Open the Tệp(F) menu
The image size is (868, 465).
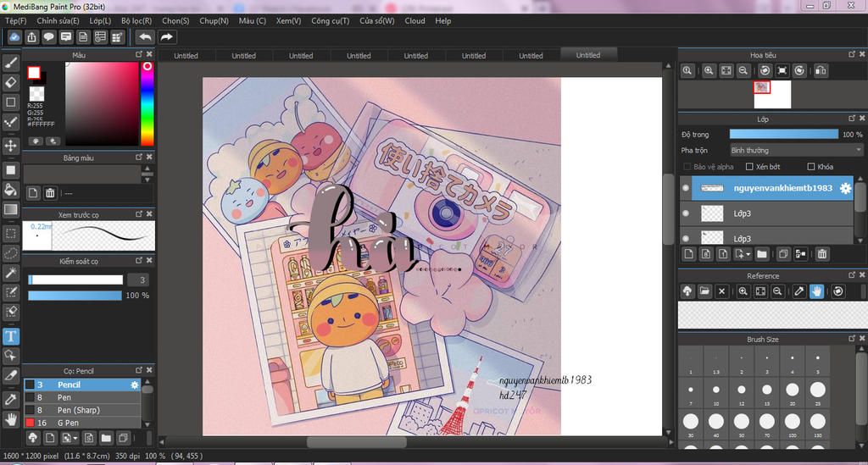16,20
